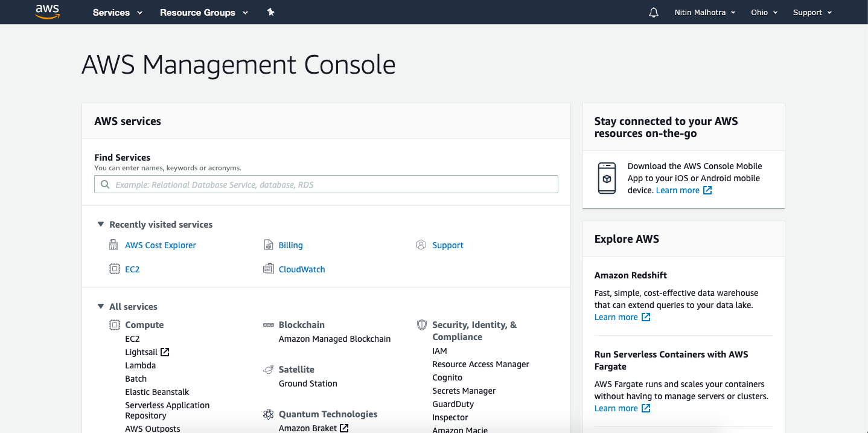Click the pin shortcuts icon in navbar
The height and width of the screenshot is (433, 868).
(x=271, y=12)
